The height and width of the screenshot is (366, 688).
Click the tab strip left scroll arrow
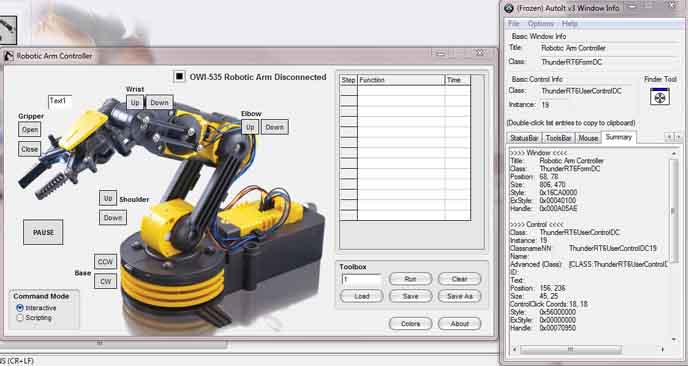click(x=669, y=137)
